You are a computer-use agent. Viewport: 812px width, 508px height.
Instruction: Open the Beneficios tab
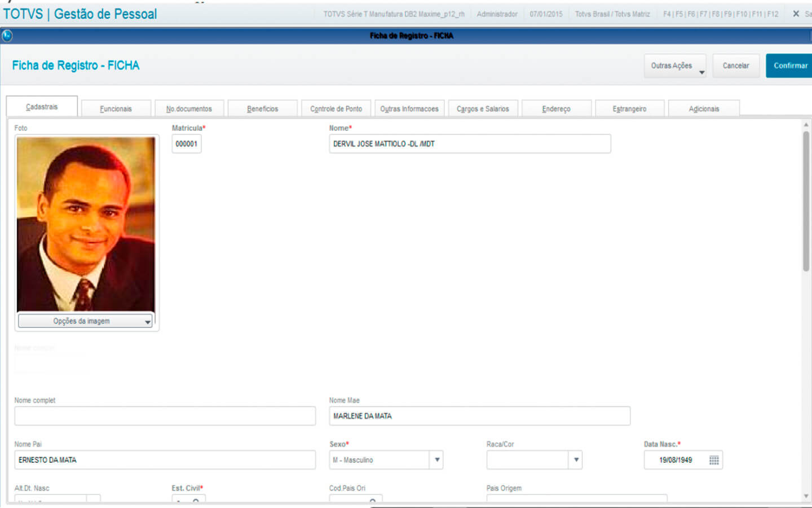(x=262, y=109)
